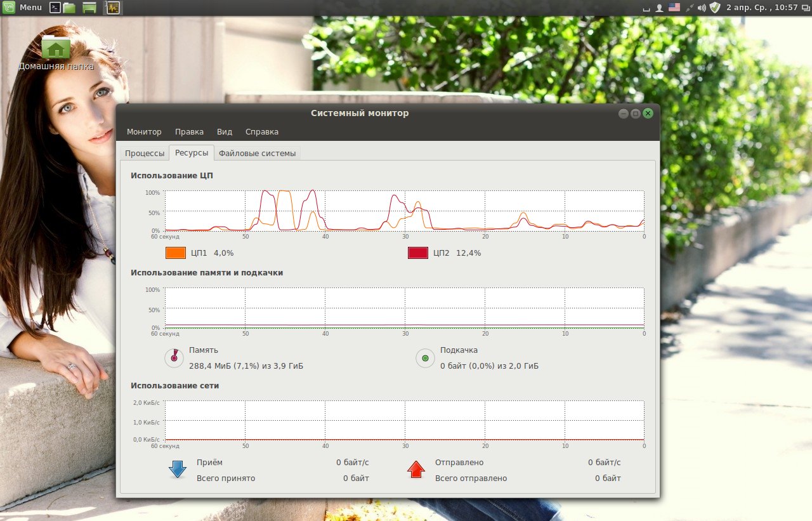Click the network connection tray icon
The height and width of the screenshot is (521, 812).
[688, 8]
